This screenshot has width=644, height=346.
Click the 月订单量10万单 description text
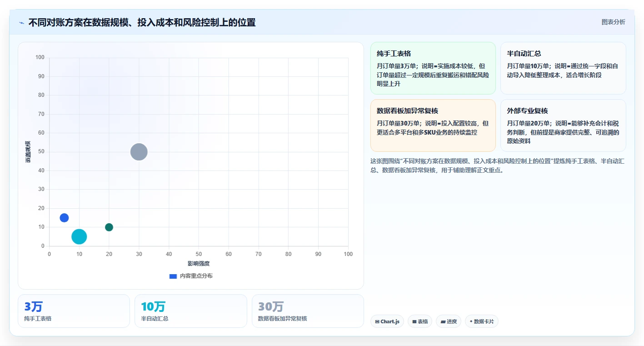pos(563,70)
